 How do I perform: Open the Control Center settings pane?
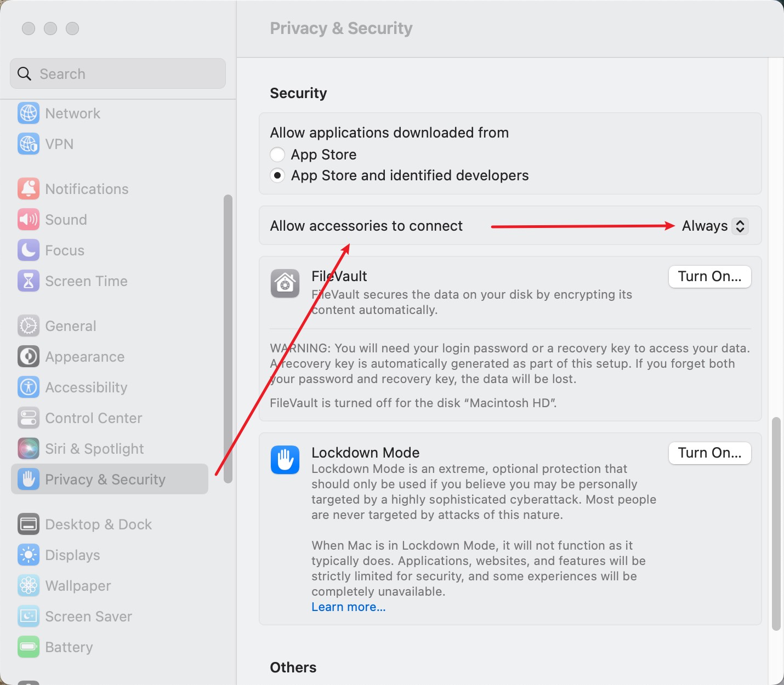point(93,418)
